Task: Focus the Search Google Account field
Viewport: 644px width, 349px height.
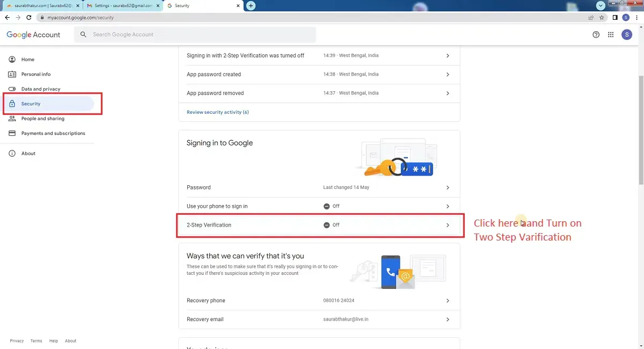Action: [195, 34]
